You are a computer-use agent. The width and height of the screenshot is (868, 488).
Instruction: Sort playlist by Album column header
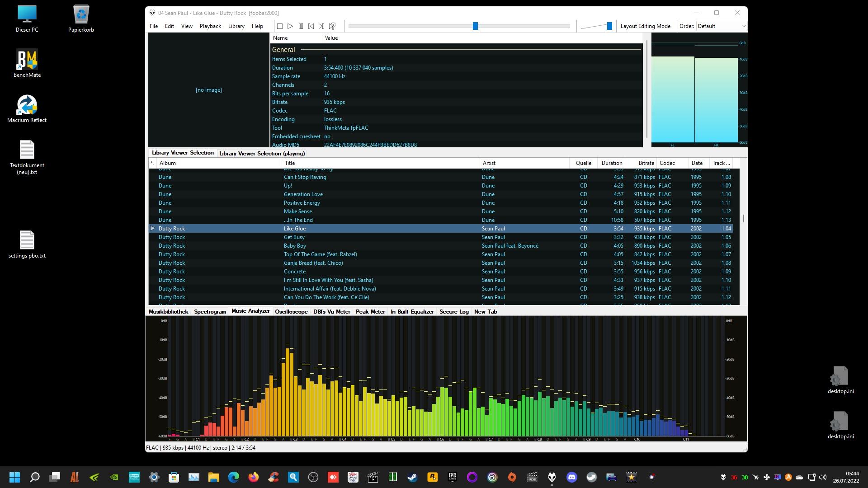coord(219,163)
